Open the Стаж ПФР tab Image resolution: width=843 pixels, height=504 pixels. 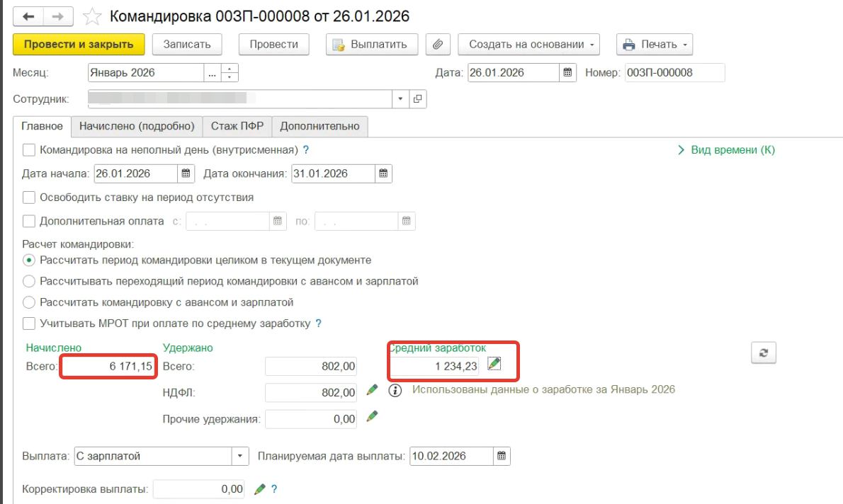pos(237,127)
